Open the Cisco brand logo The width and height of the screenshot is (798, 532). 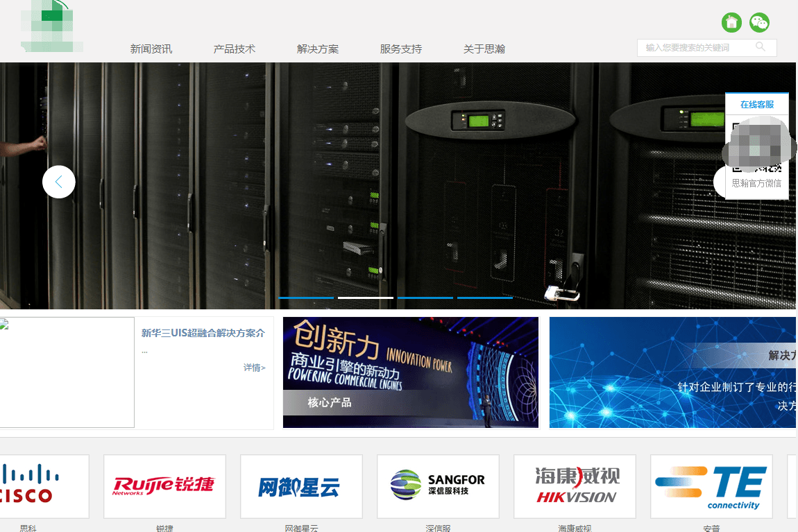coord(43,486)
